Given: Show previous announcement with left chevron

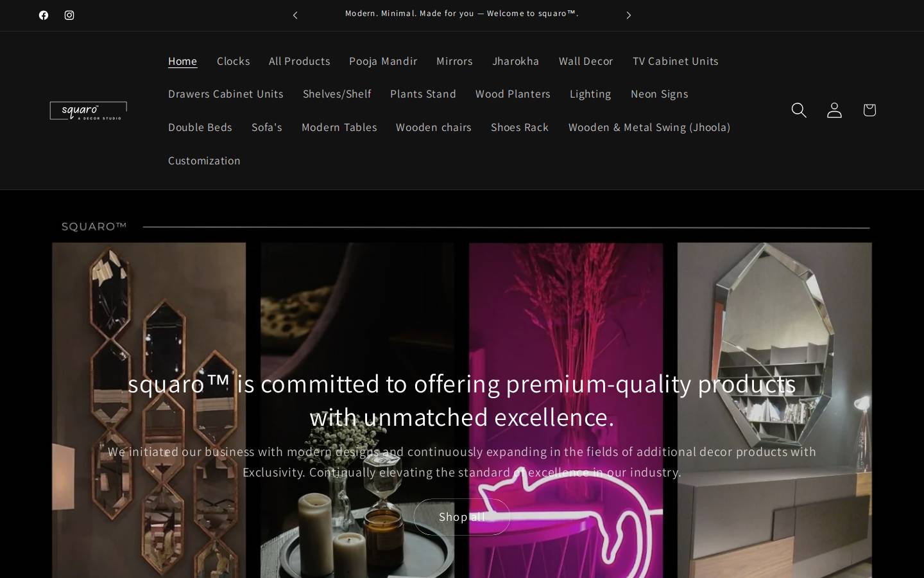Looking at the screenshot, I should tap(295, 15).
